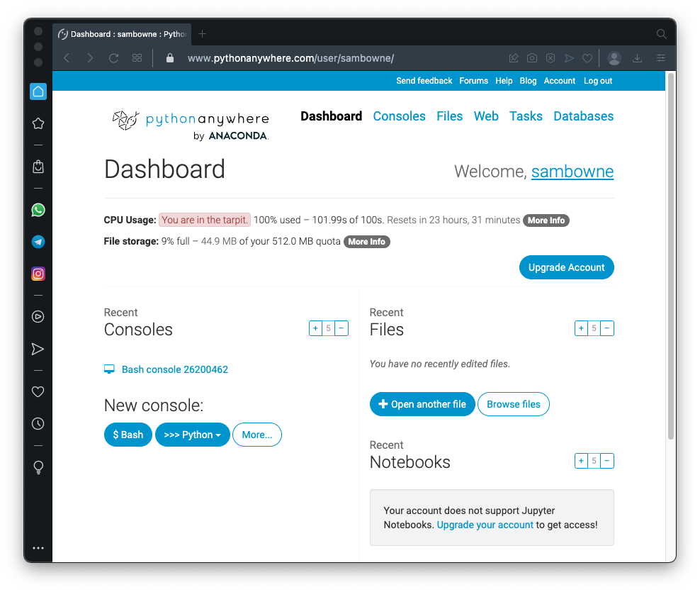Viewport: 700px width, 592px height.
Task: Increase Recent Notebooks count with plus
Action: 581,461
